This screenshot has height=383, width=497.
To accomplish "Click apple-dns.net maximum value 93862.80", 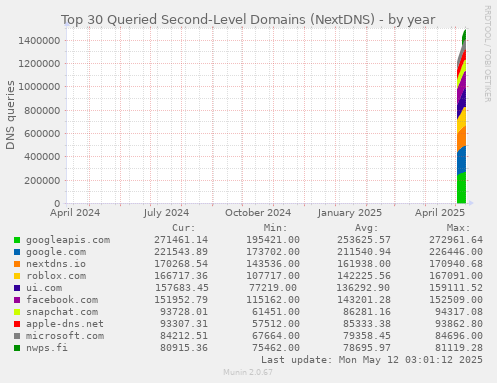I will pos(459,324).
